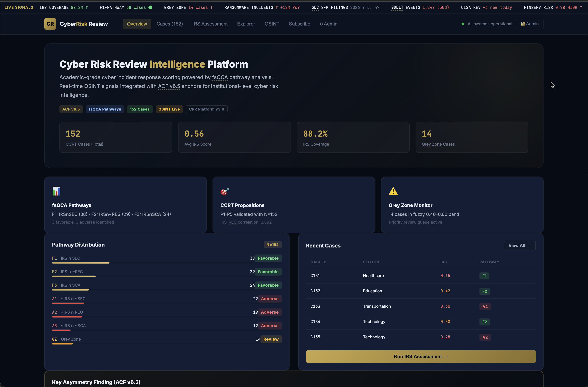Click the warning triangle on Grey Zone Monitor
This screenshot has width=588, height=387.
(393, 191)
